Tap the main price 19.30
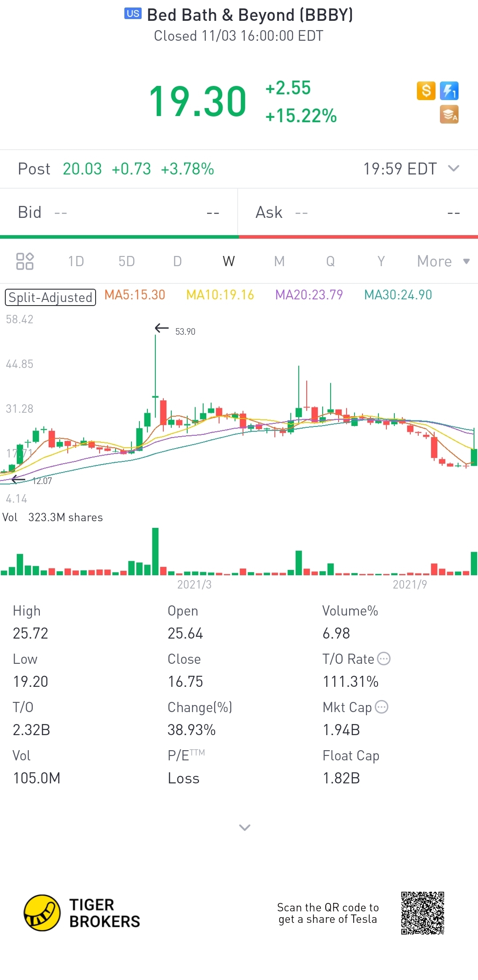Viewport: 478px width, 980px height. point(197,102)
